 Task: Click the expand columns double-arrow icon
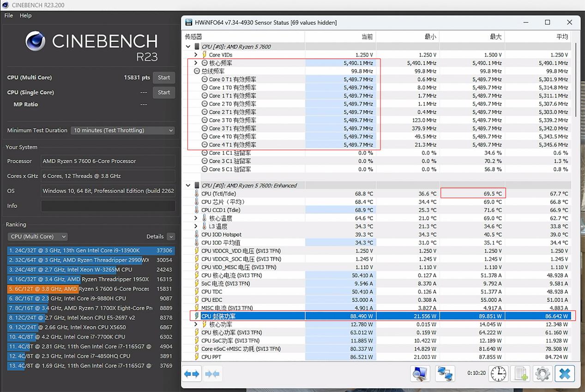click(192, 374)
